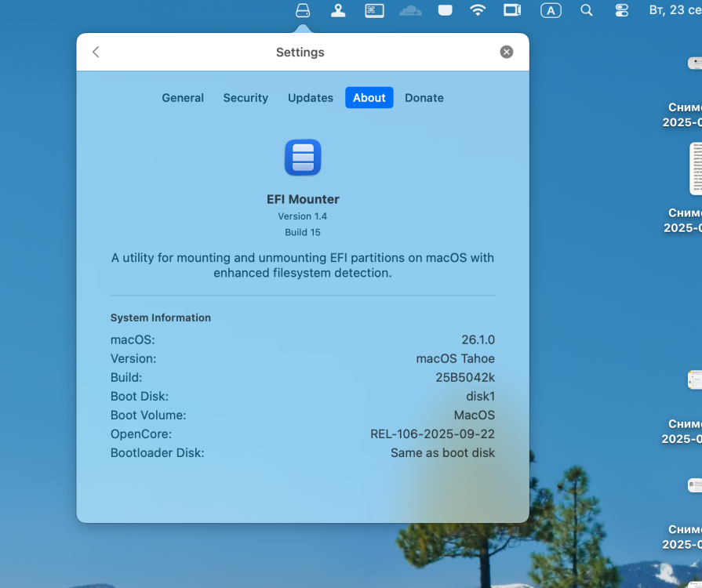702x588 pixels.
Task: Select the build number 25B5042k
Action: click(x=465, y=377)
